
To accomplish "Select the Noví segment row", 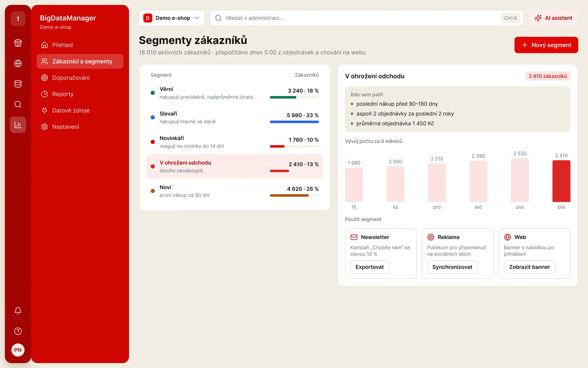I will point(235,191).
